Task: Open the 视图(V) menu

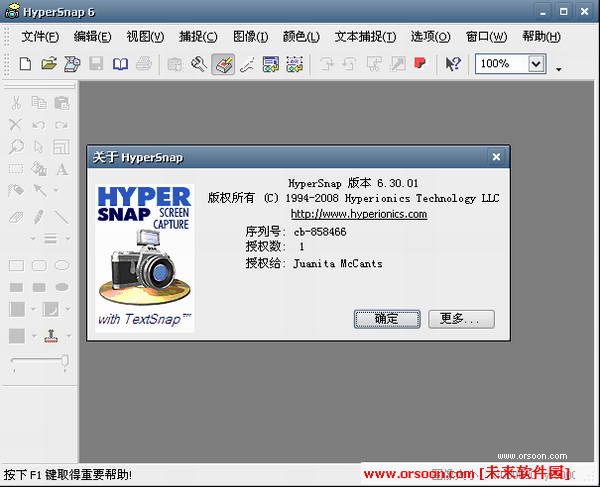Action: point(145,37)
